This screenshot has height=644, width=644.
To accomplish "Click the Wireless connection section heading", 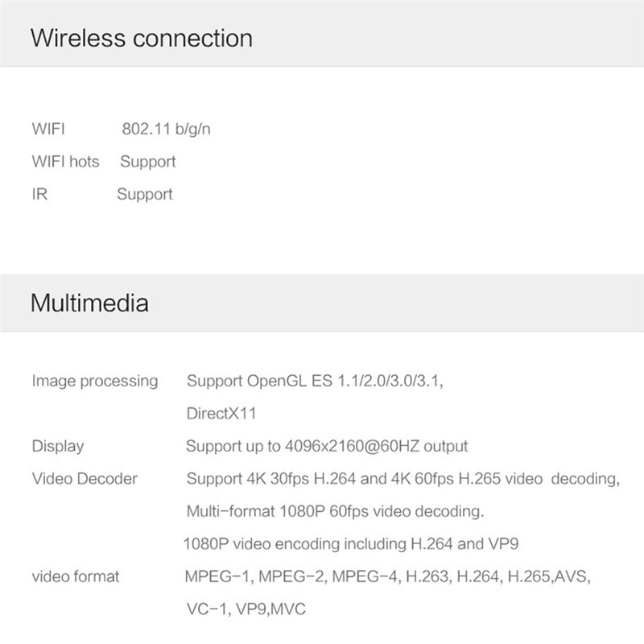I will pyautogui.click(x=141, y=39).
